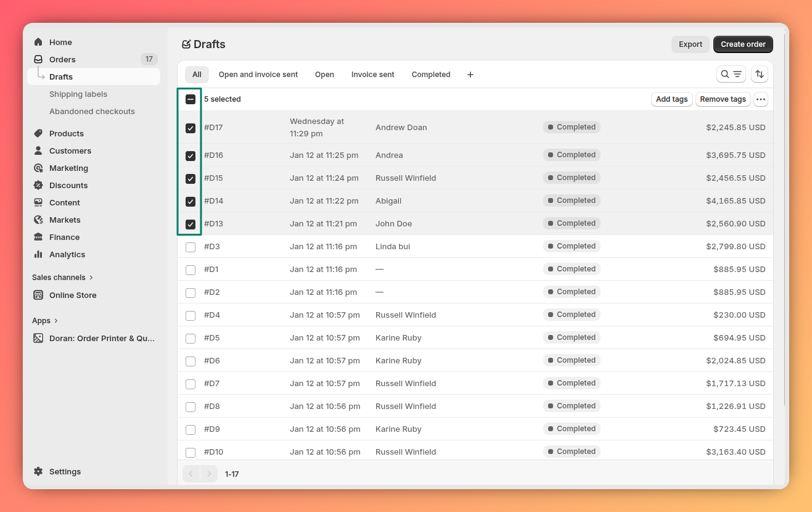Screen dimensions: 812x512
Task: Click the Customers person icon
Action: coord(38,151)
